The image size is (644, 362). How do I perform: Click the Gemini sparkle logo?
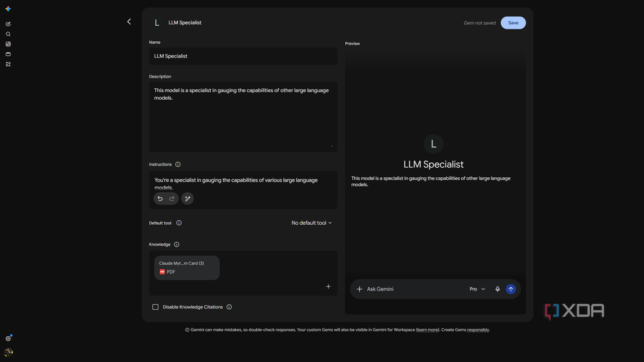8,8
